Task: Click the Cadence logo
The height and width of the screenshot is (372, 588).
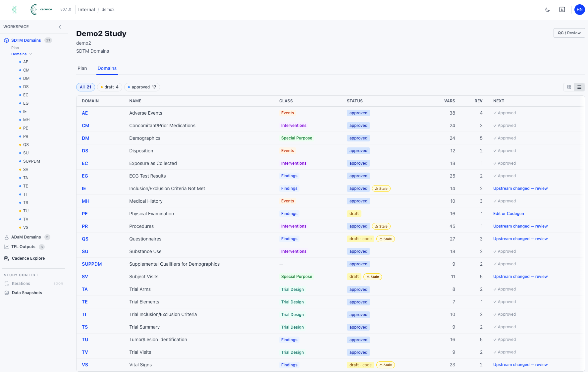Action: click(x=41, y=10)
